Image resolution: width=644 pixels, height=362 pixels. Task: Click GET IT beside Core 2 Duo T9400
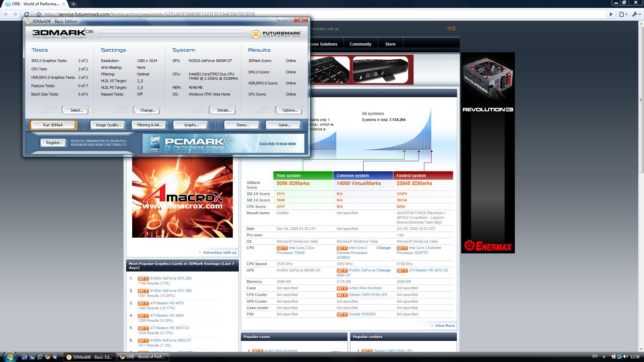[282, 248]
